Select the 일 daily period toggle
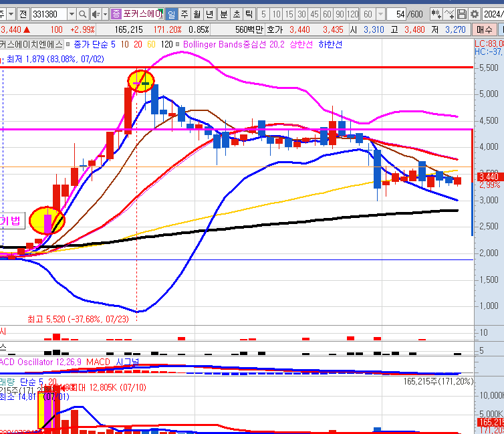The image size is (504, 434). pyautogui.click(x=171, y=14)
